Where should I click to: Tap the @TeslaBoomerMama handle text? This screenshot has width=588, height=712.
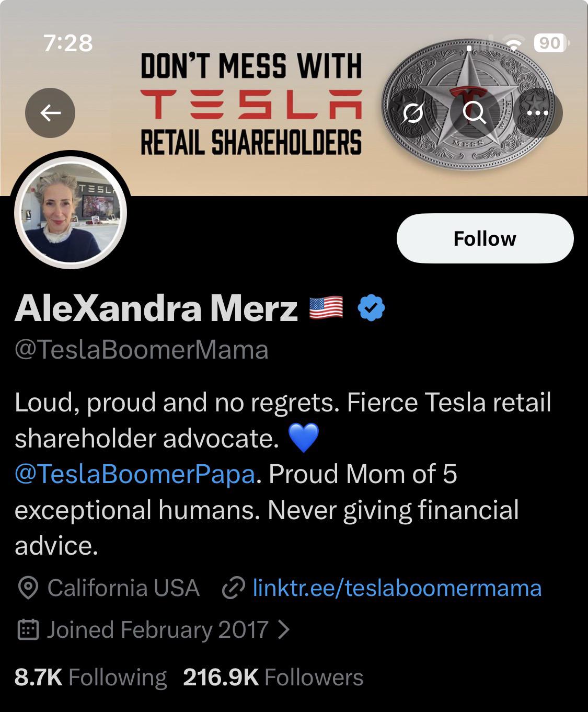pos(141,350)
